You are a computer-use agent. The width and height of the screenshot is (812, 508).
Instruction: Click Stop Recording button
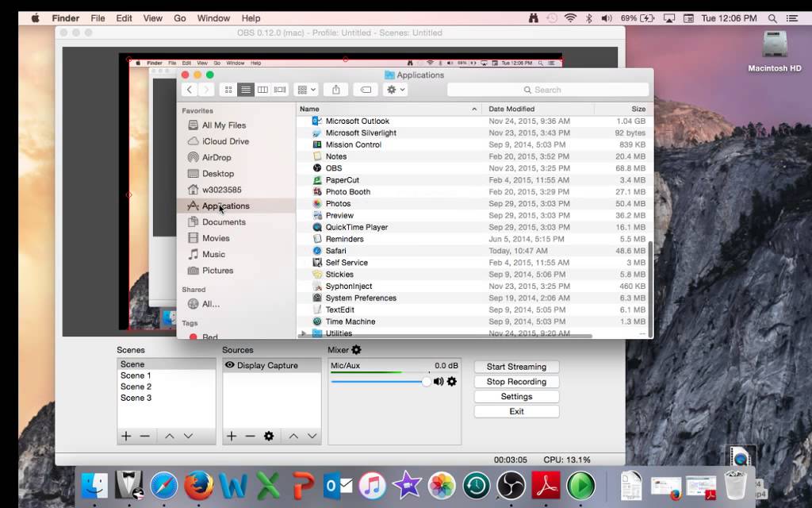(516, 382)
